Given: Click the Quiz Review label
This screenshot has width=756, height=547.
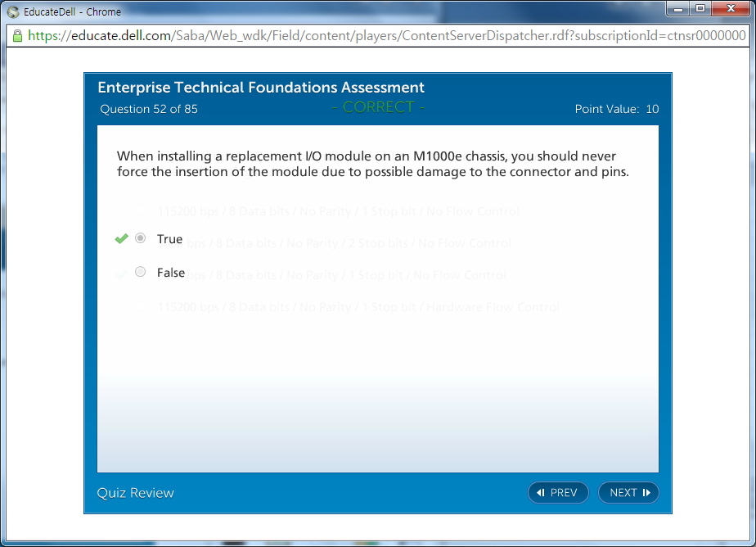Looking at the screenshot, I should pyautogui.click(x=136, y=492).
